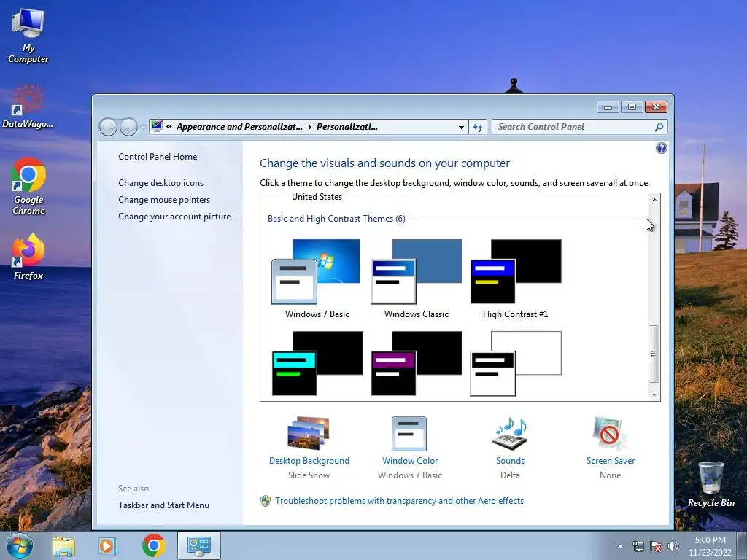Go forward with the Forward arrow
Screen dimensions: 747x560
(x=128, y=127)
